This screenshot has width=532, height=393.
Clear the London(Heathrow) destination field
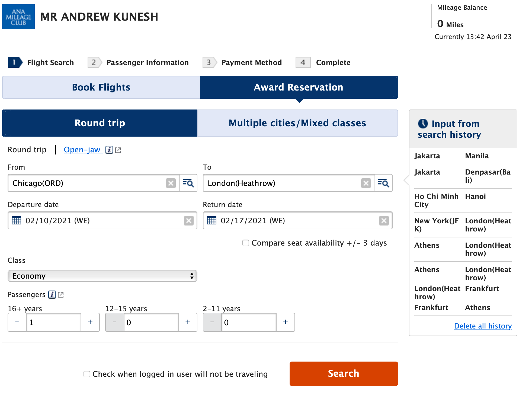pos(366,183)
